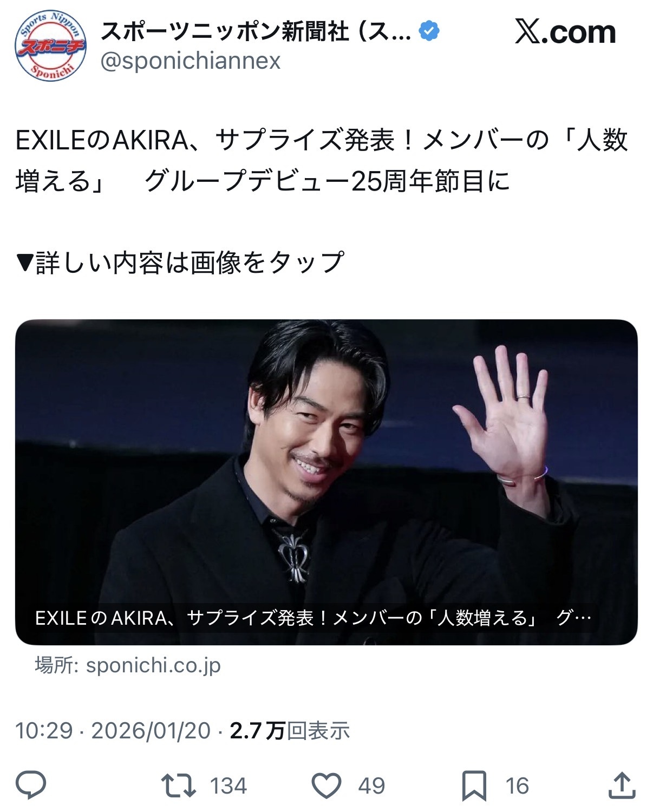Tap the 10:29 post time
This screenshot has width=653, height=812.
coord(44,731)
